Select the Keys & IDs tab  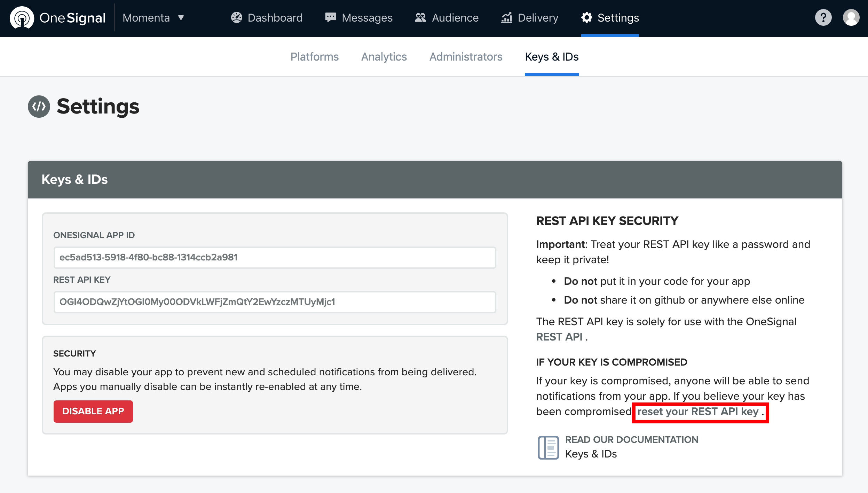coord(552,57)
